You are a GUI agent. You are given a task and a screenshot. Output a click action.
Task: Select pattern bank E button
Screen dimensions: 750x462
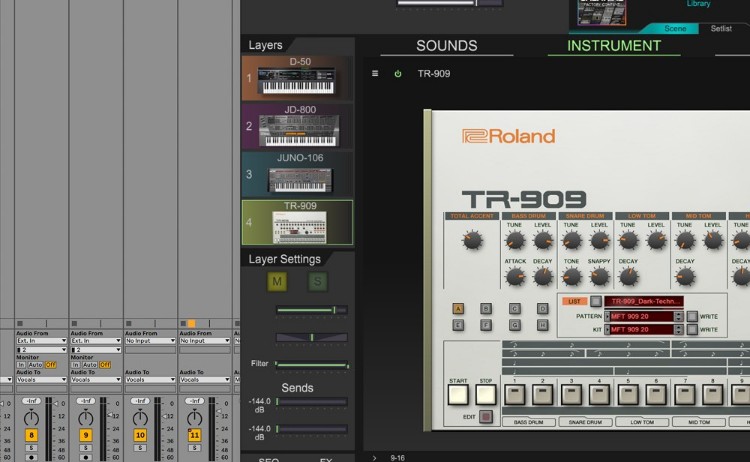458,325
